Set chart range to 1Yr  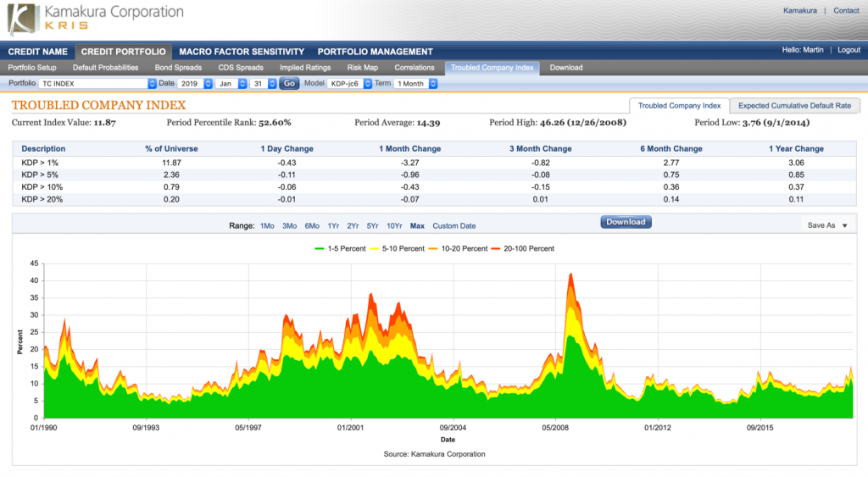coord(333,225)
